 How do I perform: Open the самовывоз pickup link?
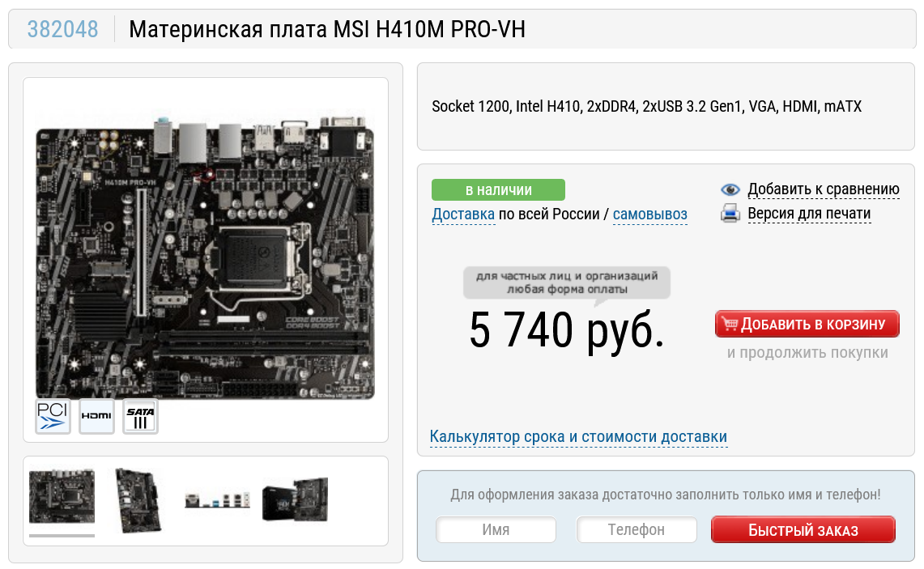650,214
